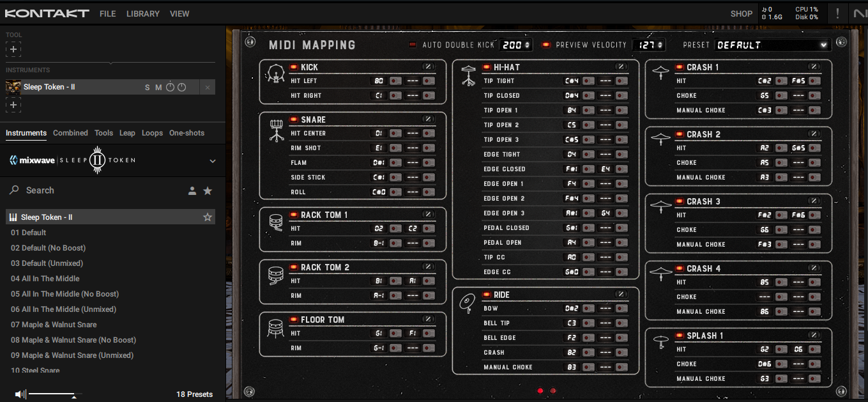The width and height of the screenshot is (868, 402).
Task: Click the Snare drum icon
Action: click(276, 130)
